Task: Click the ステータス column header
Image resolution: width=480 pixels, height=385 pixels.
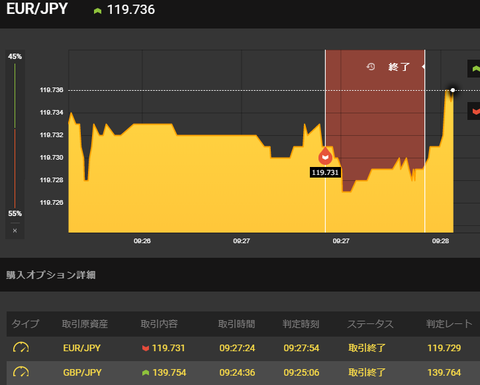Action: click(370, 324)
